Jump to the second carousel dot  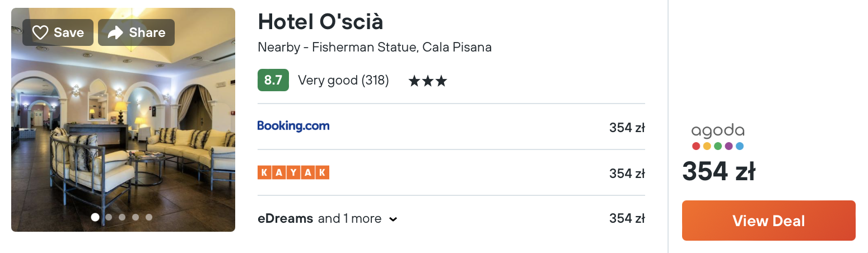coord(109,217)
